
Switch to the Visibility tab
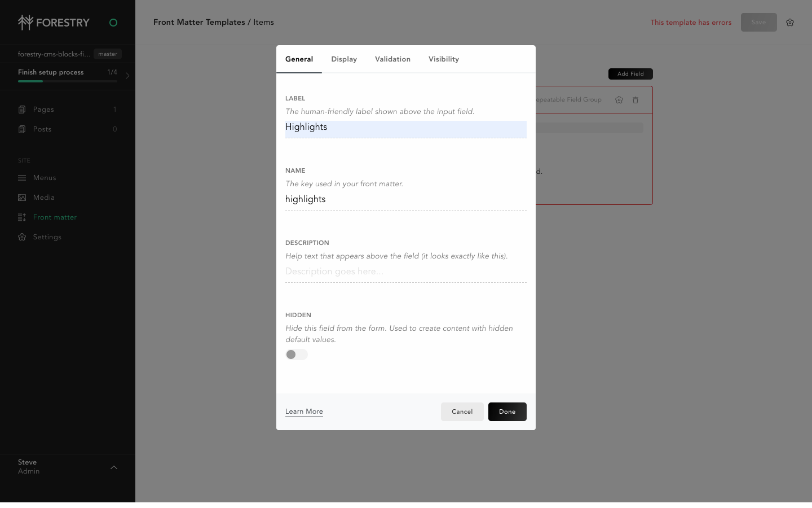pos(444,59)
